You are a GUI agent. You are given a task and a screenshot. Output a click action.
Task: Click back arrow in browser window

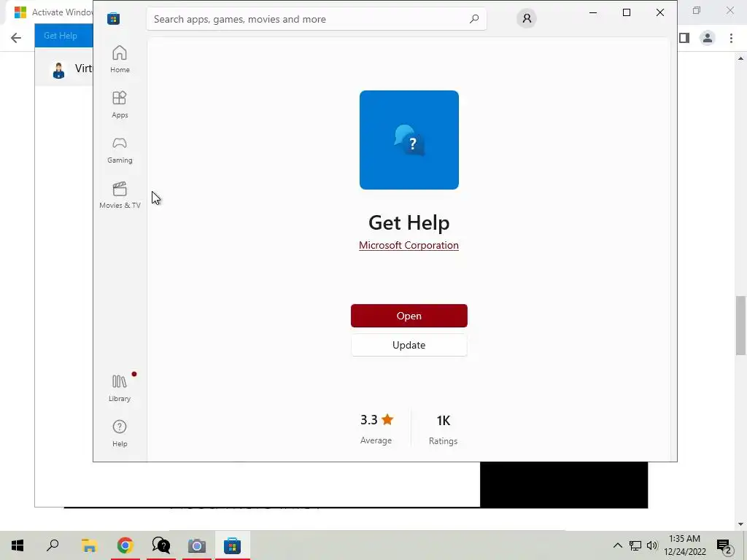pos(16,38)
